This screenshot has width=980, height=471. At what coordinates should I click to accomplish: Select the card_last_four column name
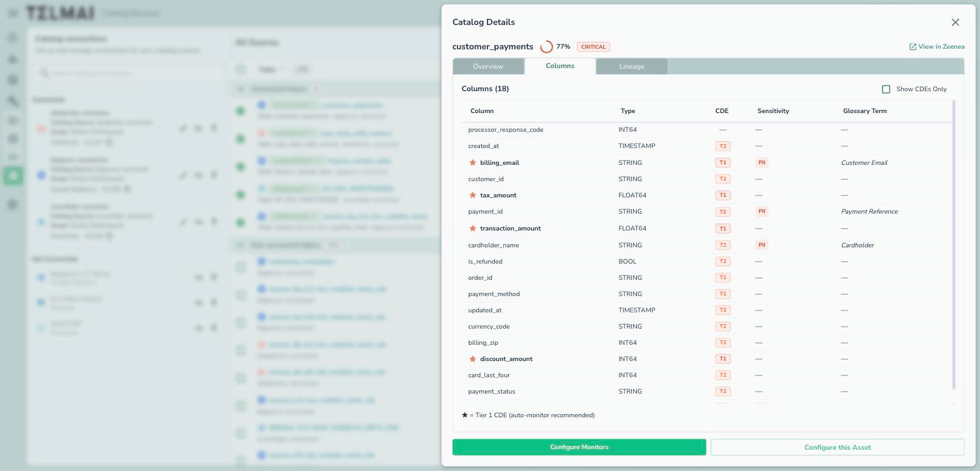coord(489,375)
